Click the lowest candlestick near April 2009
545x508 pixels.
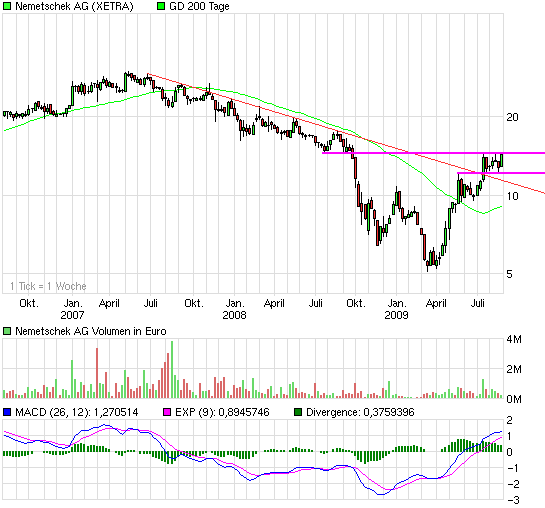[428, 265]
